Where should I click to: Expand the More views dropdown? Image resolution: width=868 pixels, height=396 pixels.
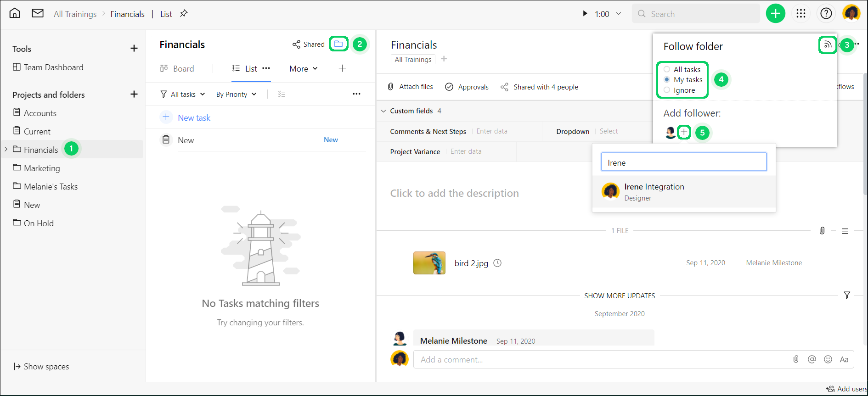304,68
